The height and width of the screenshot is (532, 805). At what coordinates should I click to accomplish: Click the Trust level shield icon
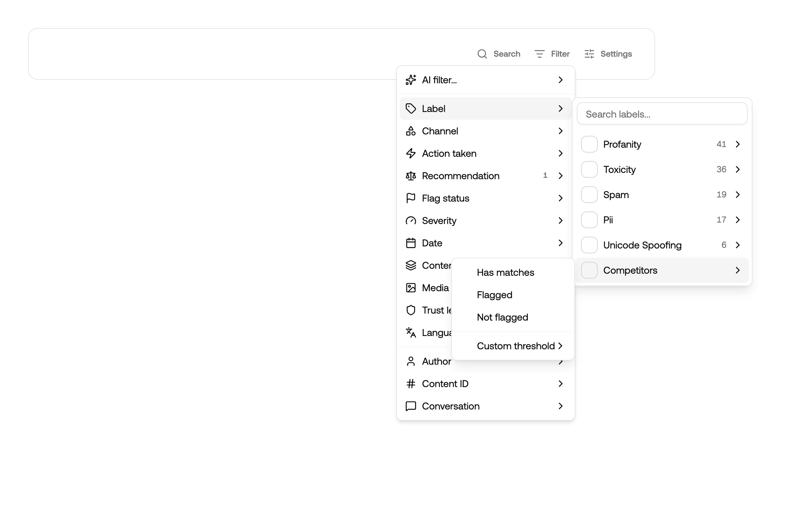click(x=411, y=310)
